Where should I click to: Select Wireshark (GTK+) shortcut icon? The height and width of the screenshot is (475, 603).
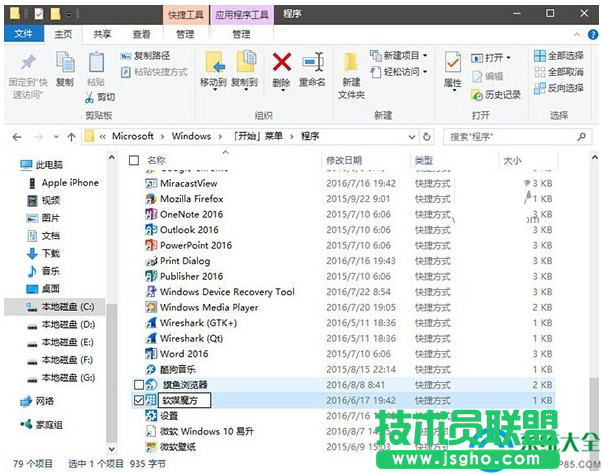click(x=150, y=322)
